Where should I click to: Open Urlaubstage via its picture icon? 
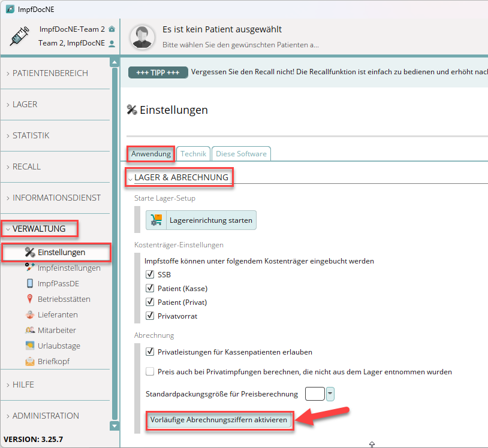point(29,346)
